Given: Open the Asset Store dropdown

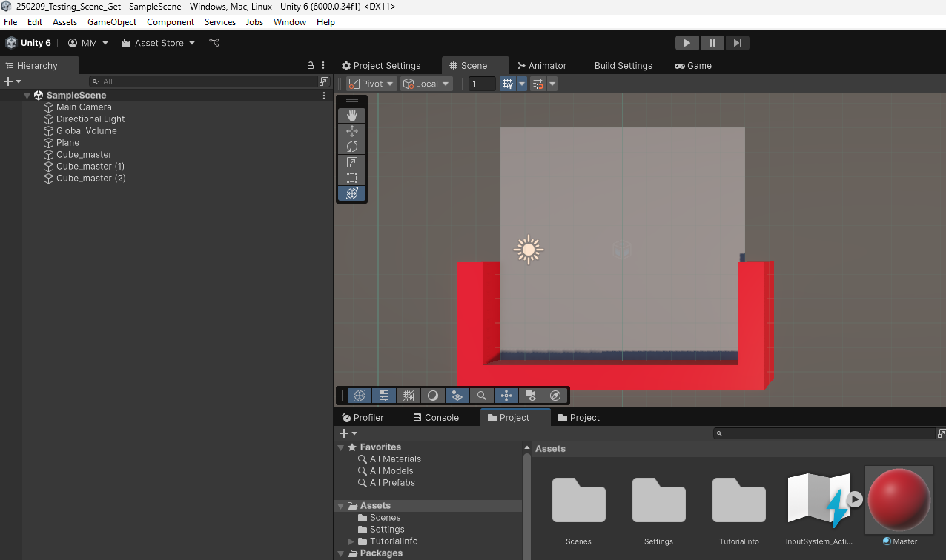Looking at the screenshot, I should point(159,43).
